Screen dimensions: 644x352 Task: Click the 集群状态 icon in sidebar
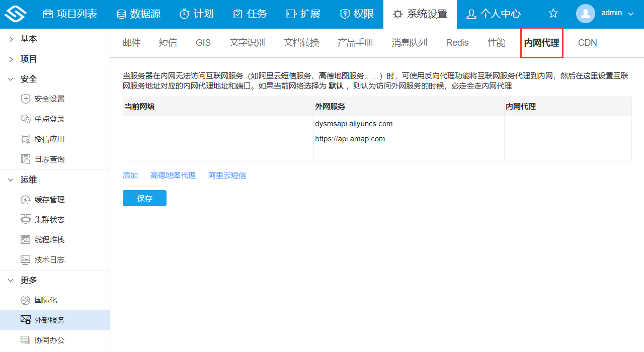(x=26, y=219)
